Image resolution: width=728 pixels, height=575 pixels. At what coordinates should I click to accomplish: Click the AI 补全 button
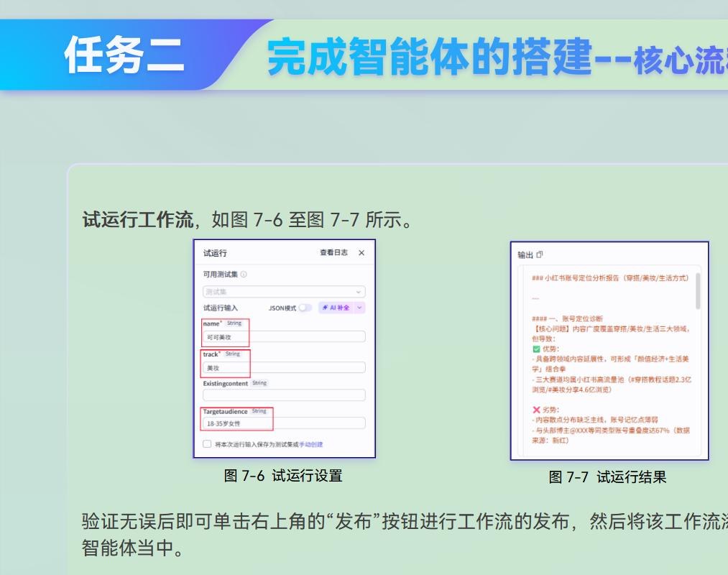pos(336,308)
